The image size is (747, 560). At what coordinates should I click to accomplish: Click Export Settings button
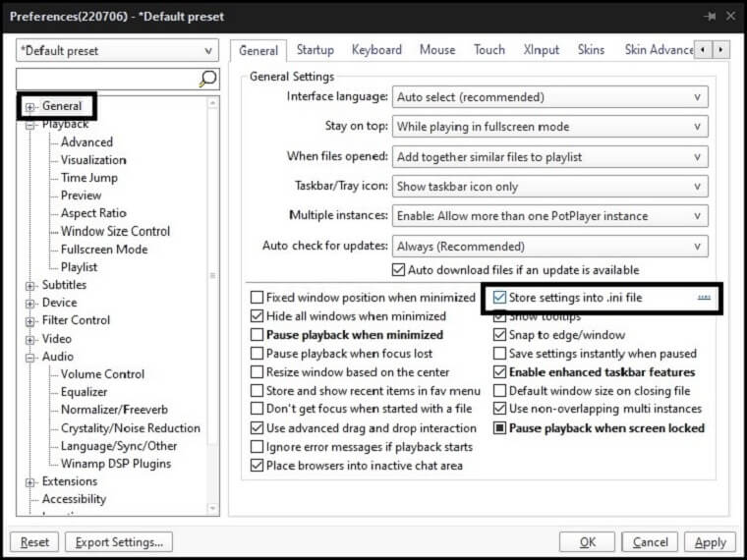point(119,542)
